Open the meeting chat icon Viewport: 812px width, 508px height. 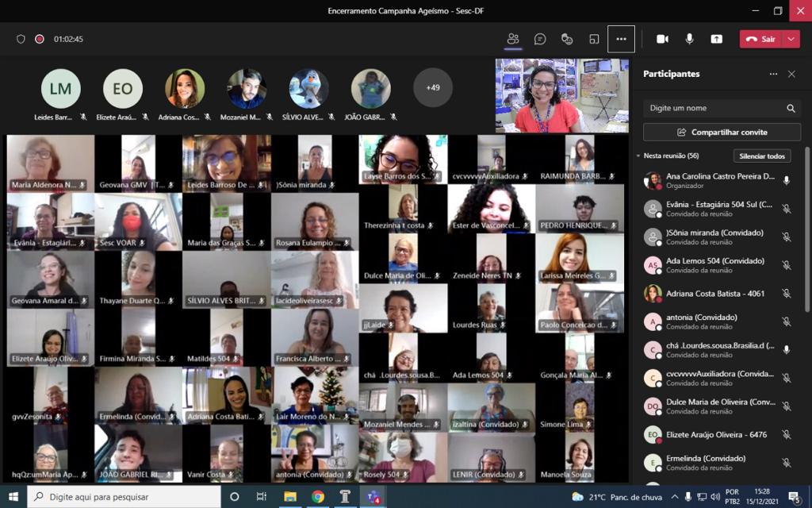[x=540, y=39]
